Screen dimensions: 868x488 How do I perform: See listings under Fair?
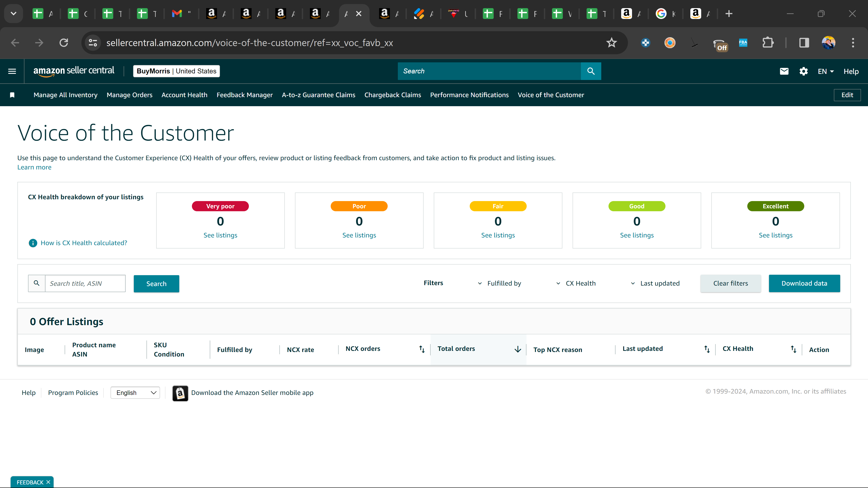click(498, 235)
